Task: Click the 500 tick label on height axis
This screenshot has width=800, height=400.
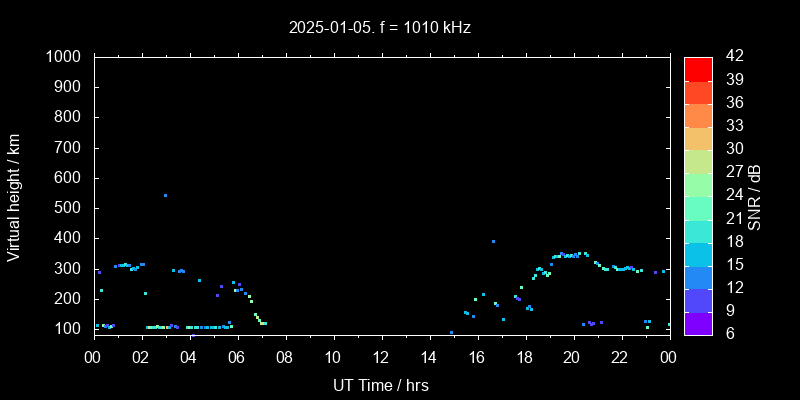Action: click(70, 208)
